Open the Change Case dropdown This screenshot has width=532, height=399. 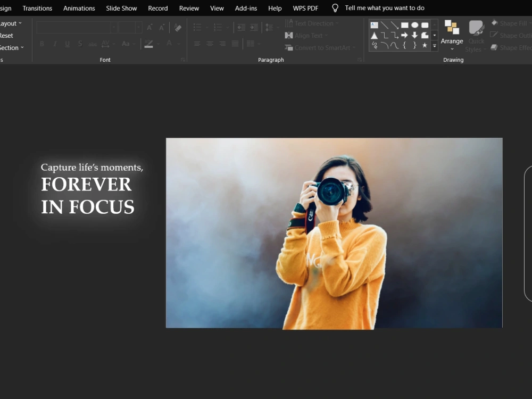pyautogui.click(x=127, y=44)
